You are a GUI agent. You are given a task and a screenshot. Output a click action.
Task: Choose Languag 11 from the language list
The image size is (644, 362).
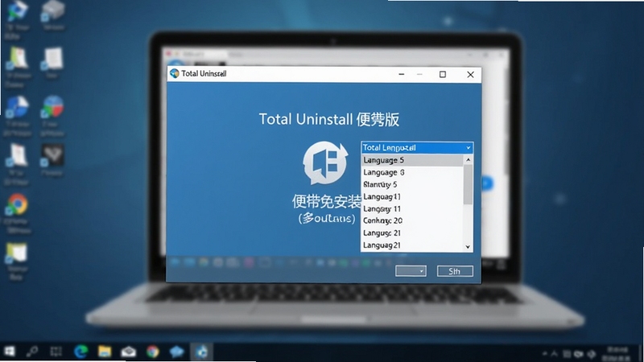click(x=412, y=196)
